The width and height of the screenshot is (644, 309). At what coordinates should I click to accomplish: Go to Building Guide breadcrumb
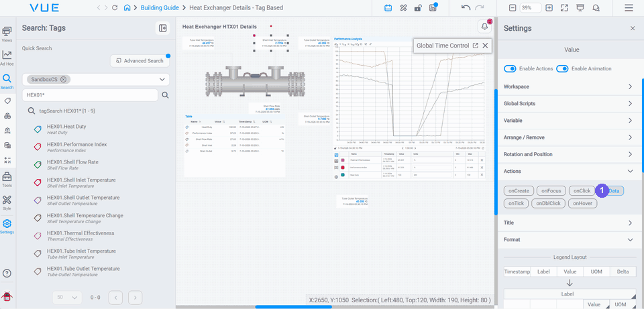tap(160, 8)
